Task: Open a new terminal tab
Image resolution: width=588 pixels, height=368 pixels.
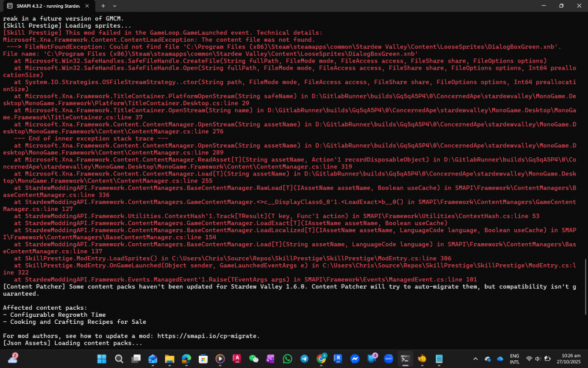Action: (103, 5)
